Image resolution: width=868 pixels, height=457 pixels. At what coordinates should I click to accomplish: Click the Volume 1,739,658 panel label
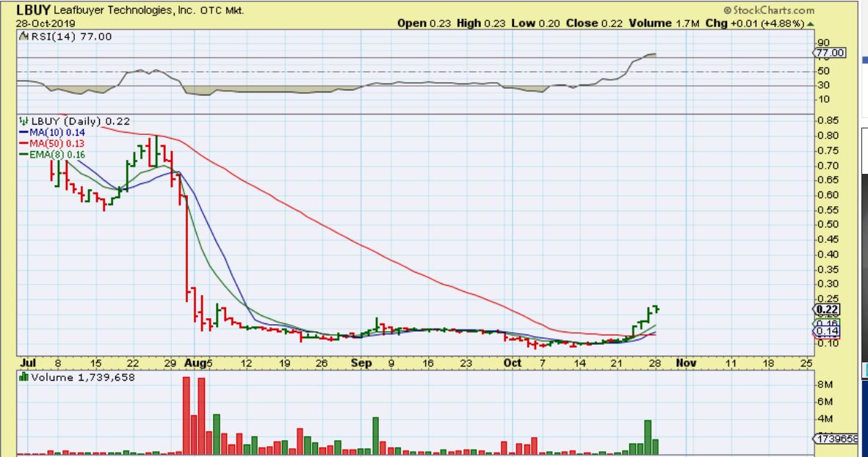point(82,377)
